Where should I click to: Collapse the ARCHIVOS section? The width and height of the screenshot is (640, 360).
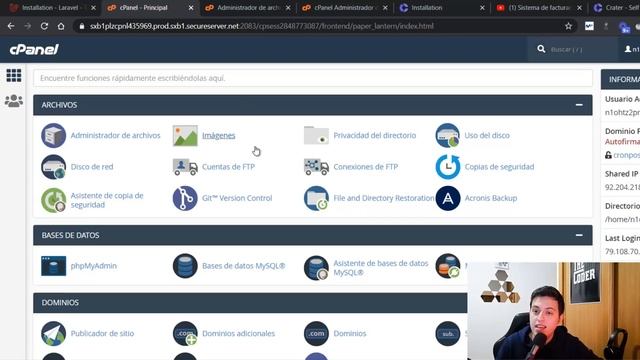(579, 105)
